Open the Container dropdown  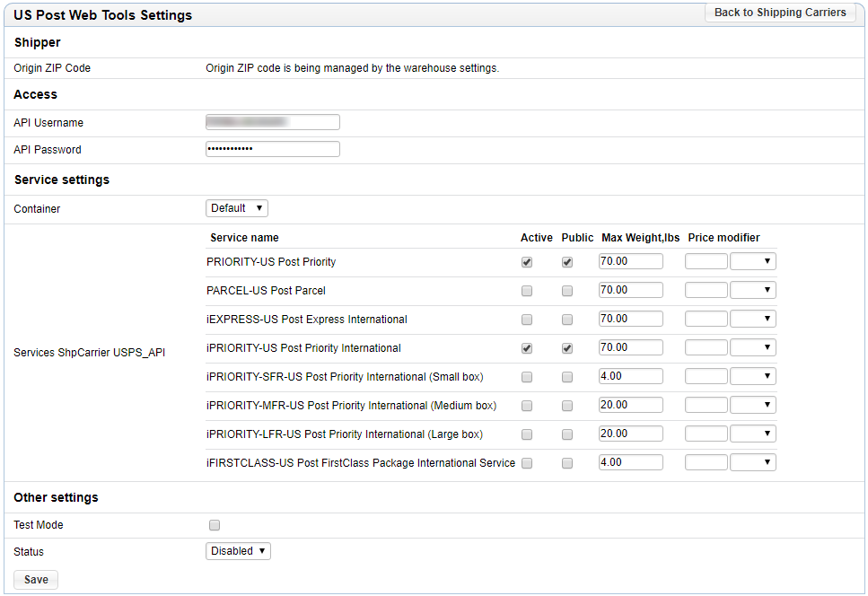[x=236, y=208]
